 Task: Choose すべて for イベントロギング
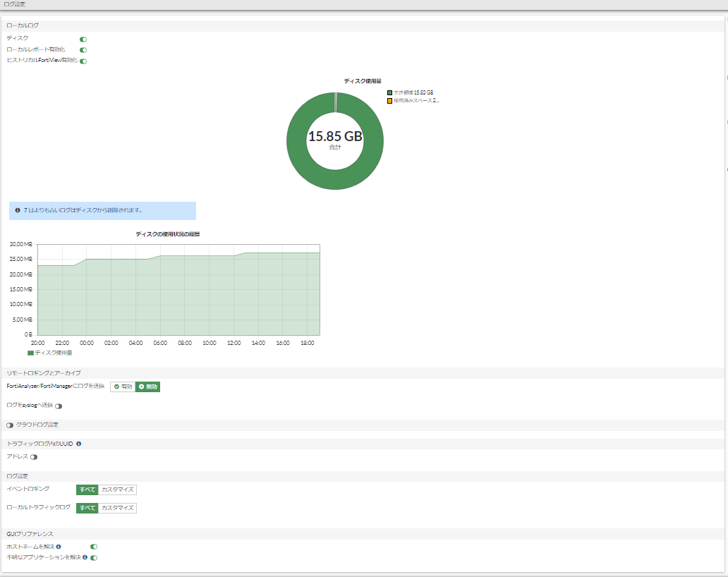pyautogui.click(x=87, y=490)
